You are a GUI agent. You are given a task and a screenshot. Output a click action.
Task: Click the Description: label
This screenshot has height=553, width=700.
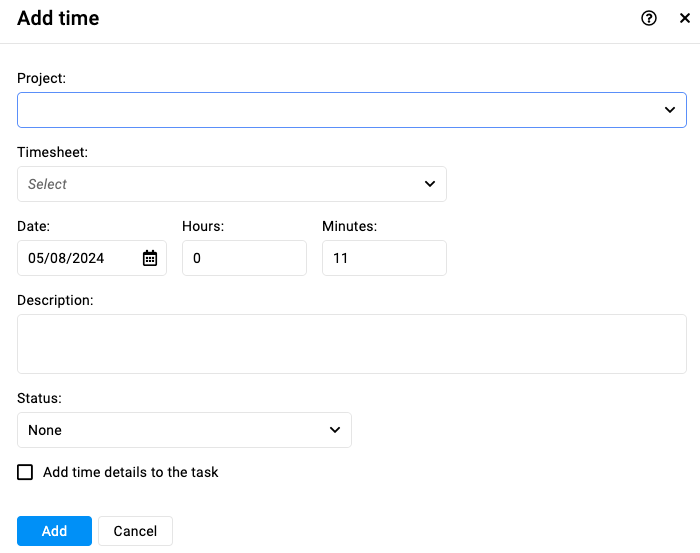55,300
